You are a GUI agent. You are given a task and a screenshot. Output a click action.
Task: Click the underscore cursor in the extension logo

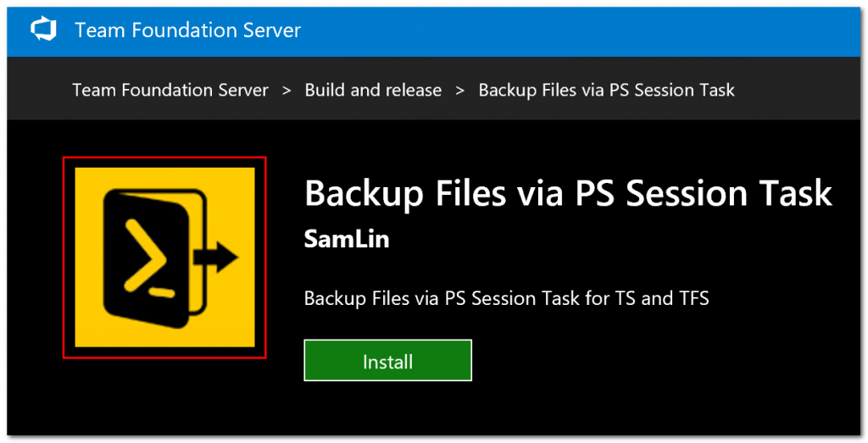[160, 292]
